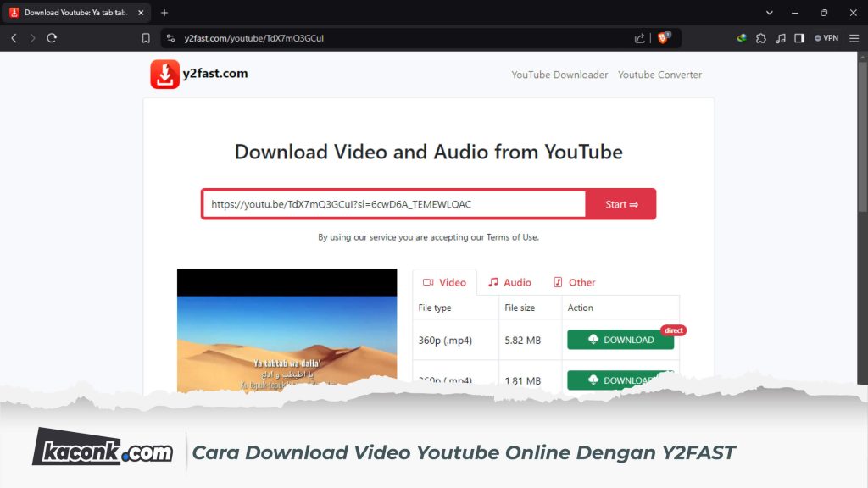
Task: Click the music note playlist icon
Action: pos(781,38)
